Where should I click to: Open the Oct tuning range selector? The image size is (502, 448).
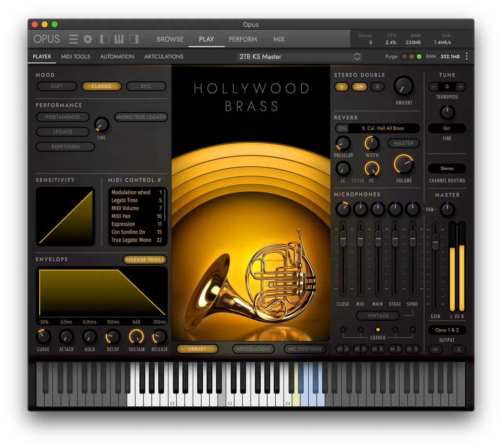coord(447,128)
